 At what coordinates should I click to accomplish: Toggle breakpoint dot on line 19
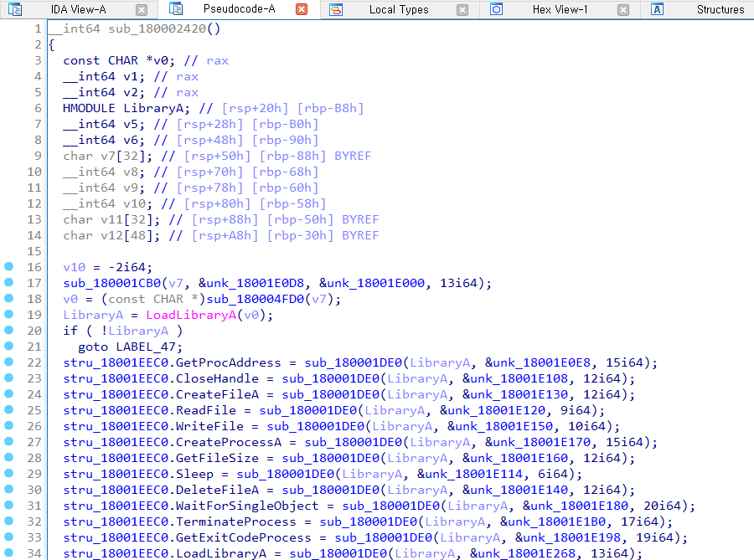tap(8, 314)
